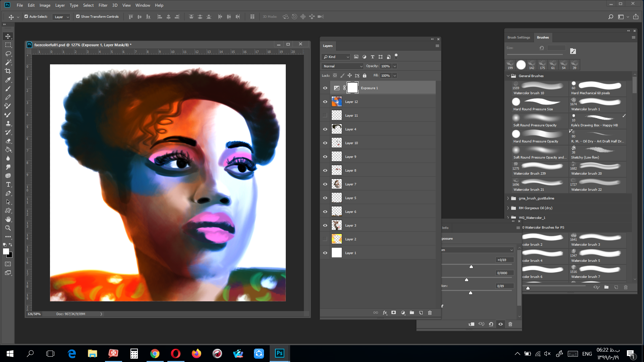The image size is (644, 362).
Task: Select the Exposure 1 layer name
Action: click(x=369, y=88)
